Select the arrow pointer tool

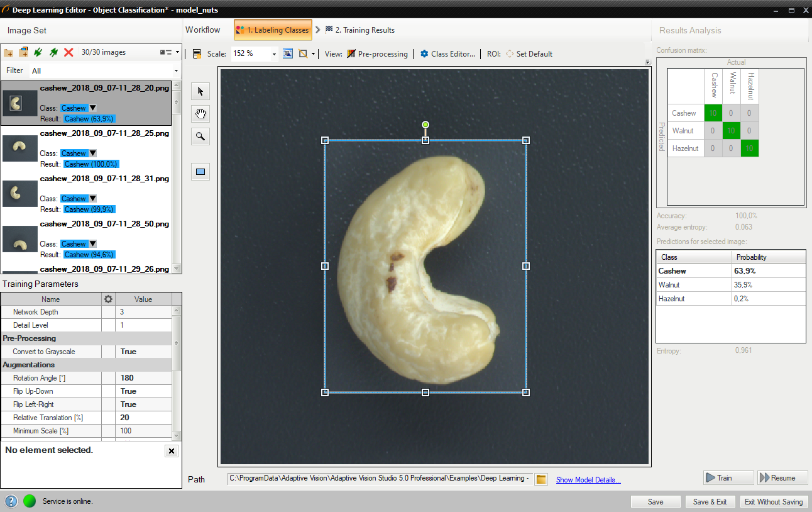(200, 92)
